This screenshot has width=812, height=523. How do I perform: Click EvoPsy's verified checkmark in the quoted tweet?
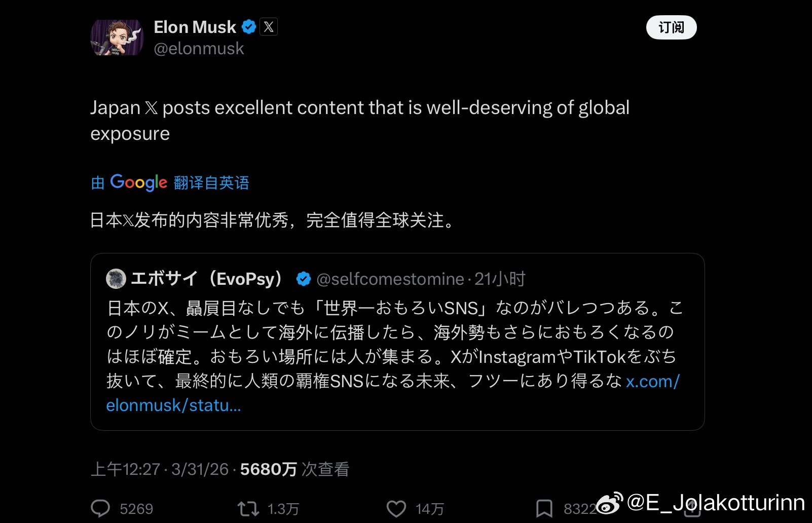coord(303,278)
